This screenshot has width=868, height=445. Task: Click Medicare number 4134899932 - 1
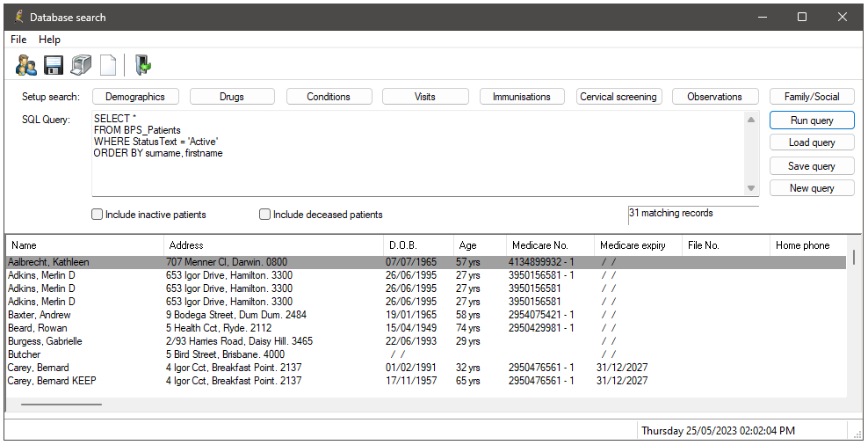point(541,262)
